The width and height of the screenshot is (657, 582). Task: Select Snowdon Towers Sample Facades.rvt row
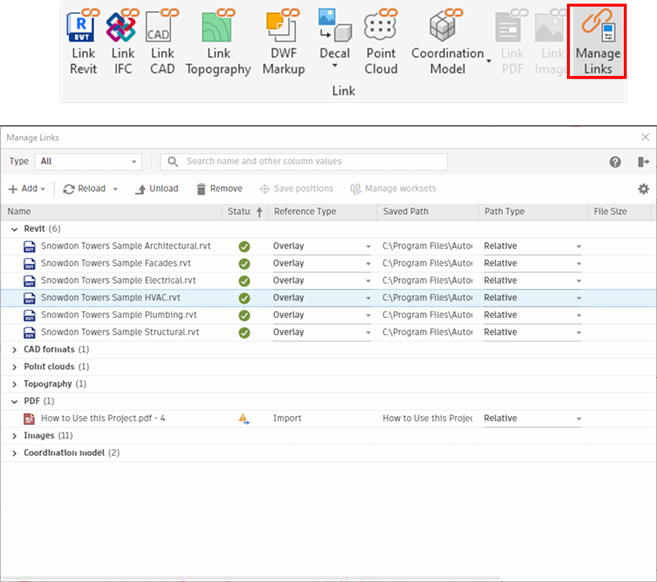[x=328, y=264]
